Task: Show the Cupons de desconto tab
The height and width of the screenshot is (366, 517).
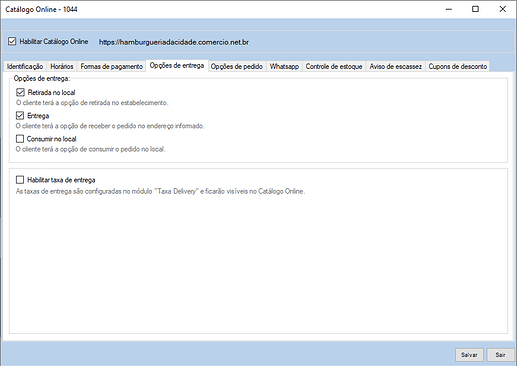Action: [x=458, y=66]
